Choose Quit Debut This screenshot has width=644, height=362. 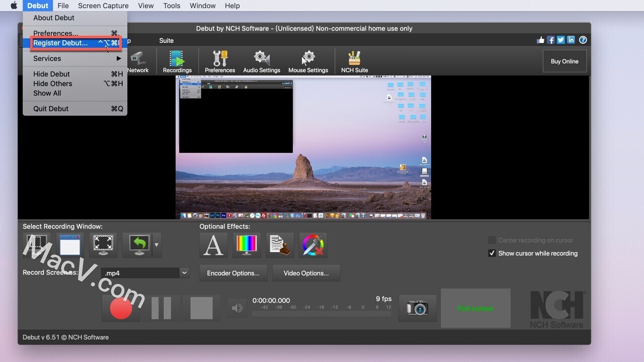[75, 109]
